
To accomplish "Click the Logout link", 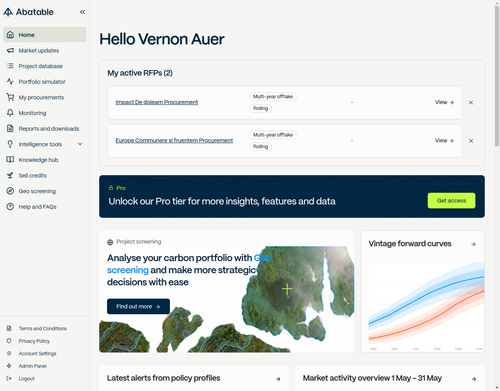I will pyautogui.click(x=27, y=378).
